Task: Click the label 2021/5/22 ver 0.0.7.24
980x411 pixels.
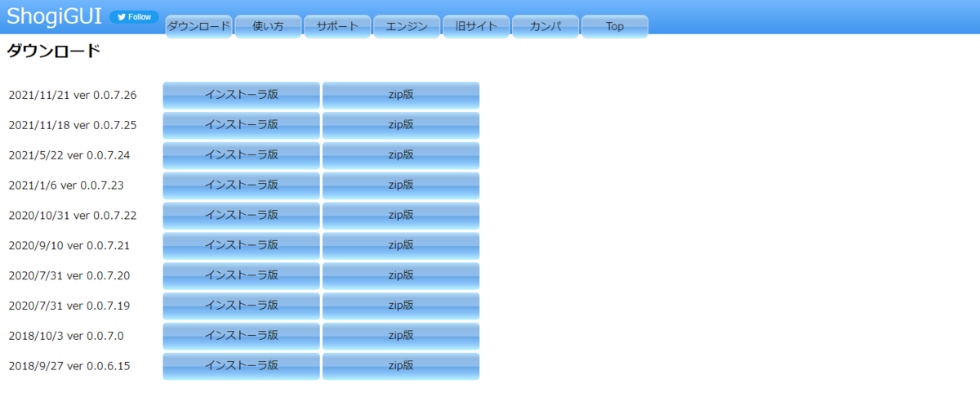Action: 69,155
